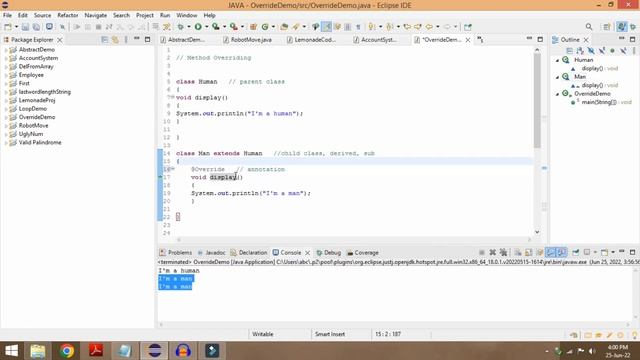Click the Remove Launch X icon in Console
Screen dimensions: 640x360
[x=493, y=252]
